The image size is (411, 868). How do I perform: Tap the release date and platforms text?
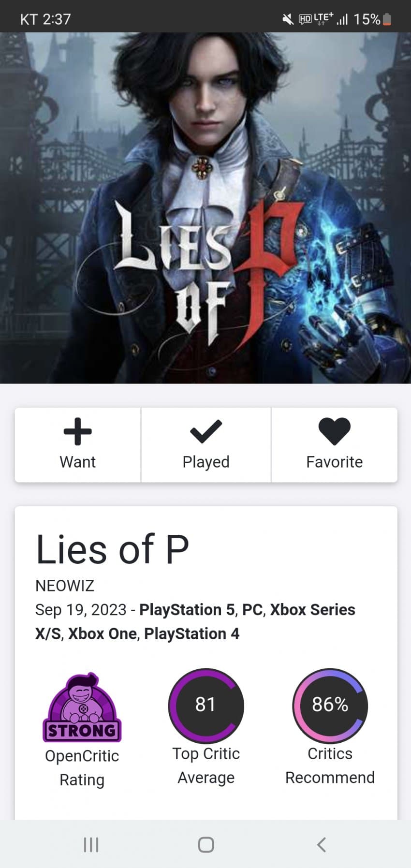click(195, 621)
